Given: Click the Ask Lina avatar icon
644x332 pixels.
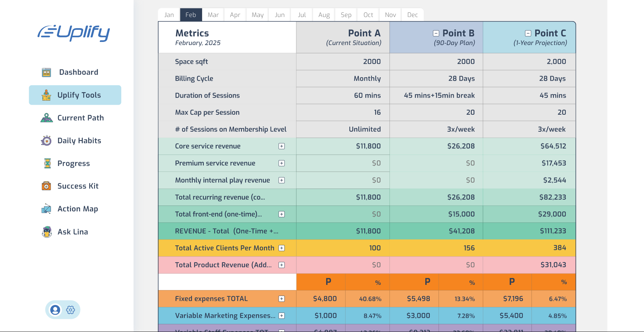Looking at the screenshot, I should [x=47, y=232].
